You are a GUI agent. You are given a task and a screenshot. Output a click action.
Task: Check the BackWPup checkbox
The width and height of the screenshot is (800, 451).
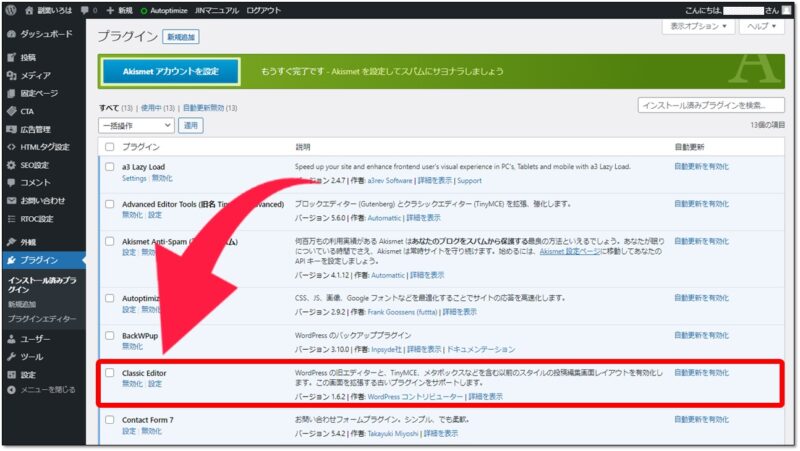(x=110, y=336)
